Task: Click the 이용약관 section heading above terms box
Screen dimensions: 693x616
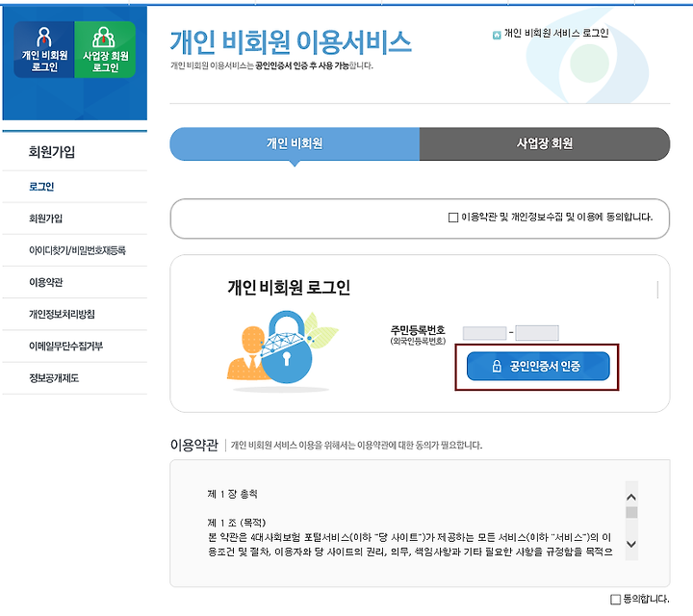Action: tap(194, 445)
